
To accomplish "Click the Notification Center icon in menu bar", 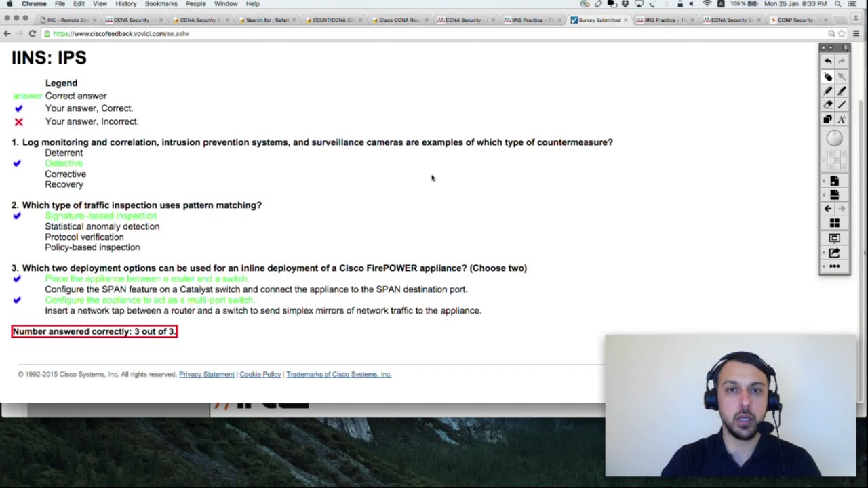I will [x=853, y=4].
